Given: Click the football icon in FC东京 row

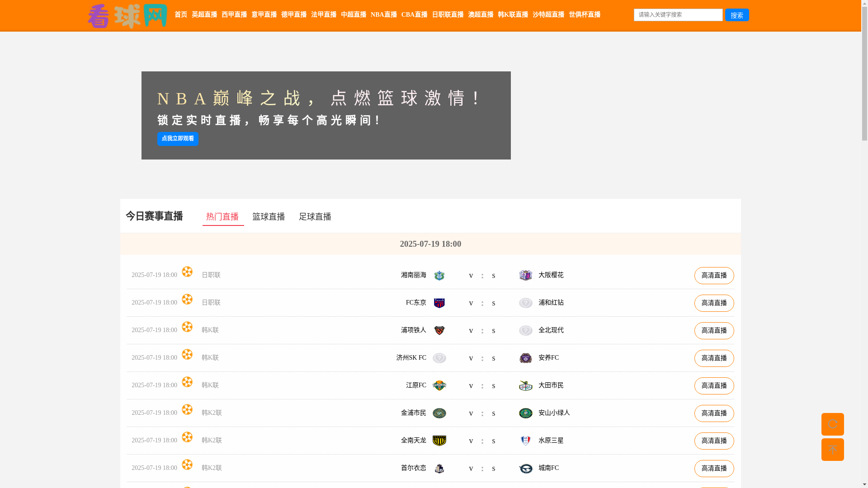Looking at the screenshot, I should 187,299.
